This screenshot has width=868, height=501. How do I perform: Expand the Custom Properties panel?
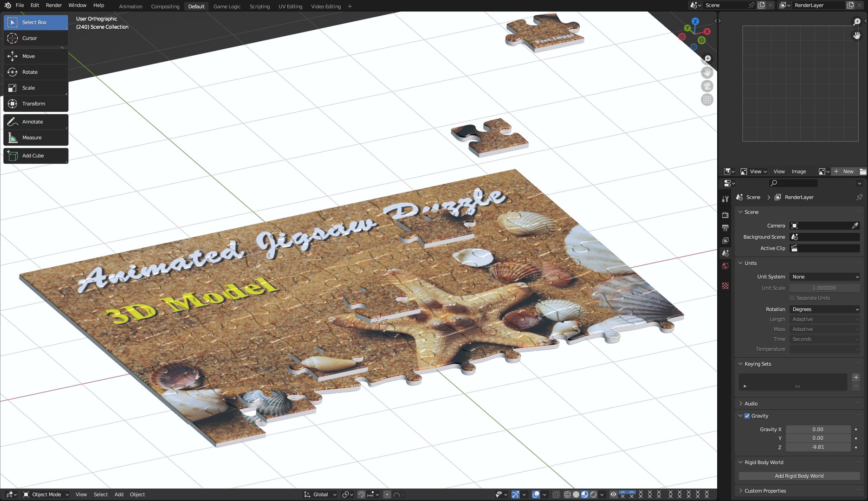[765, 491]
